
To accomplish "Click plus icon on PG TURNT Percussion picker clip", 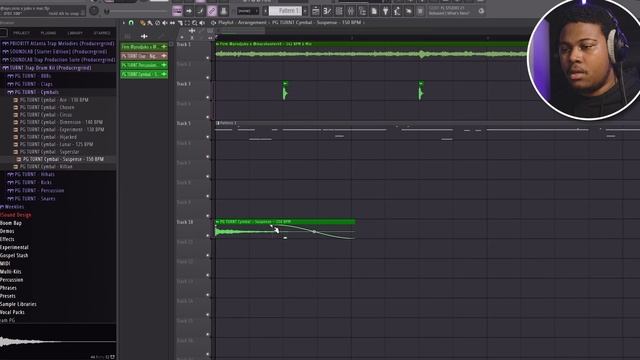I will (164, 65).
